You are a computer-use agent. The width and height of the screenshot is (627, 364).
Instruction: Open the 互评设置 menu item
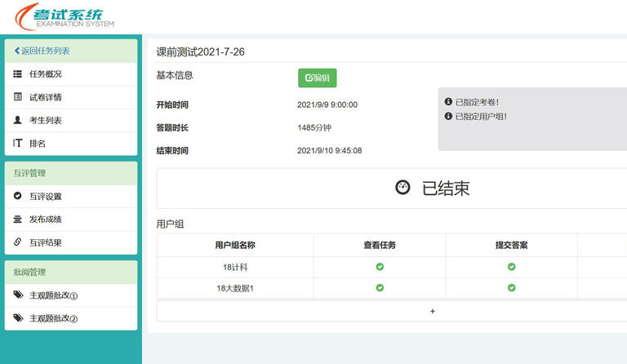(x=45, y=196)
